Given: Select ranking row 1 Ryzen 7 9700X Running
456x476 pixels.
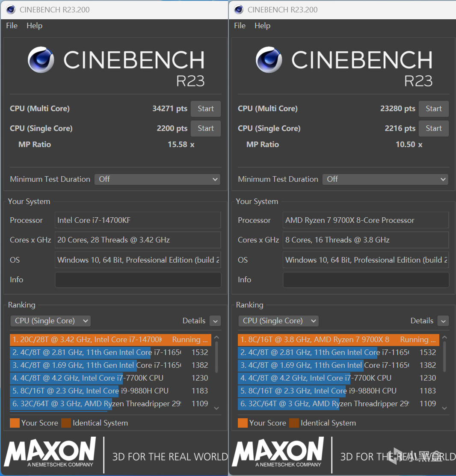Looking at the screenshot, I should tap(338, 340).
